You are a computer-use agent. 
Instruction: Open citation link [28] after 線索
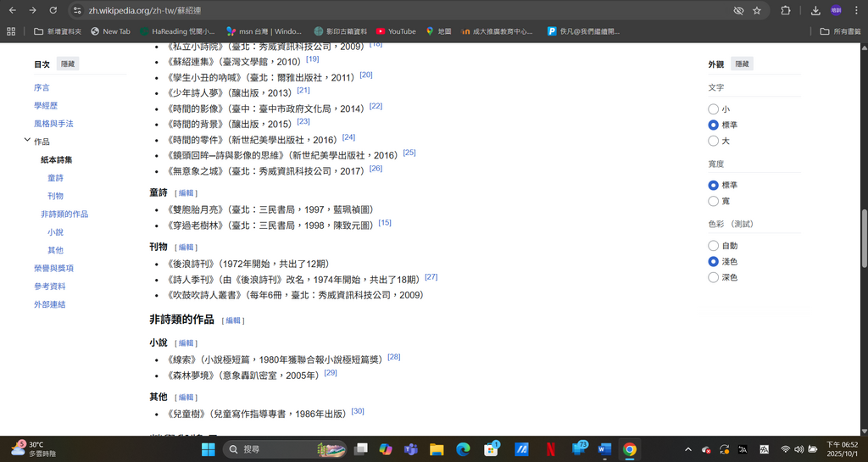[x=393, y=357]
